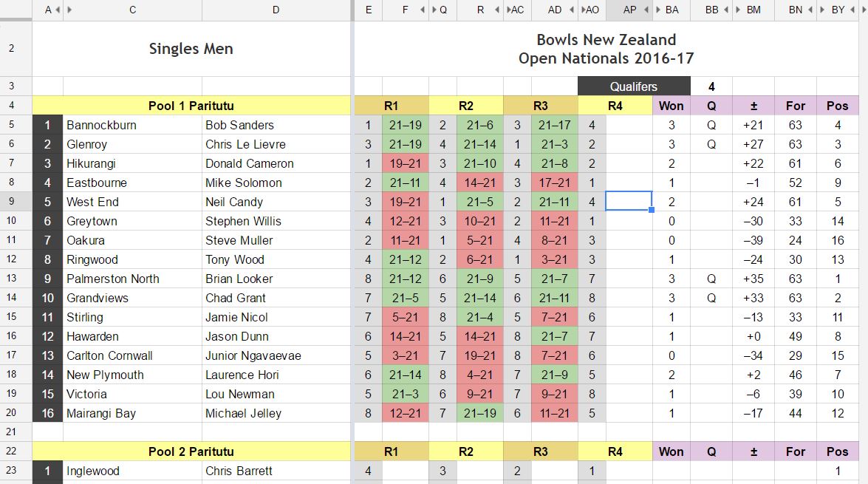Click the Singles Men title cell
This screenshot has height=484, width=868.
[x=191, y=48]
